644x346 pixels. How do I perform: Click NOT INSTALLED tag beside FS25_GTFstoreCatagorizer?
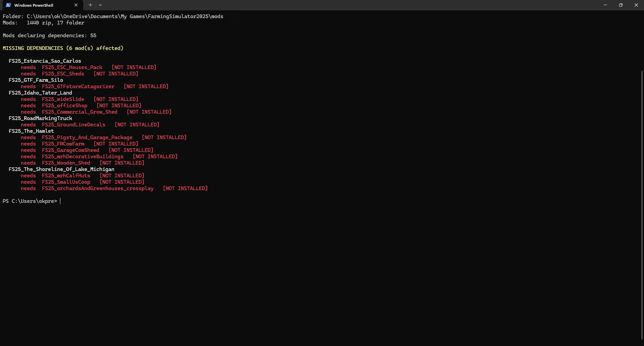pyautogui.click(x=146, y=86)
